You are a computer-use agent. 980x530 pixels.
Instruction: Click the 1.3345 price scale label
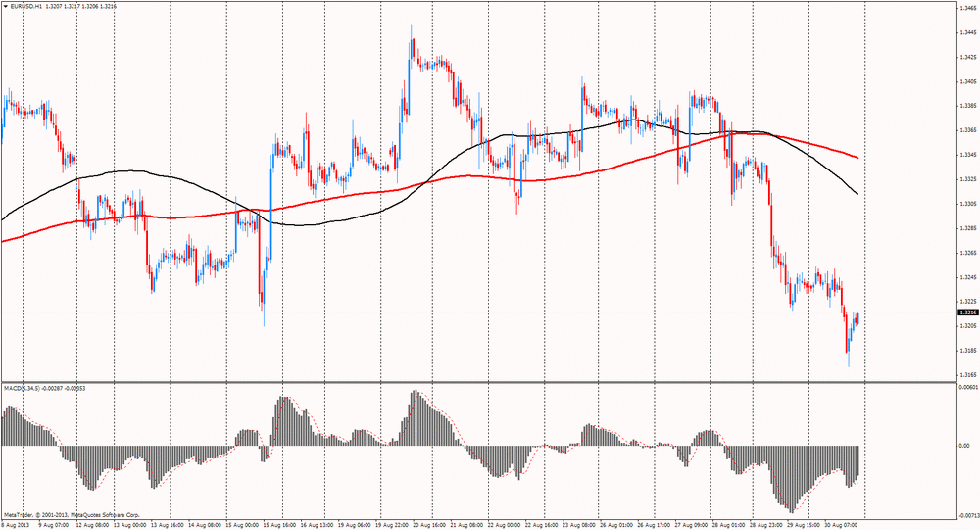pyautogui.click(x=967, y=155)
